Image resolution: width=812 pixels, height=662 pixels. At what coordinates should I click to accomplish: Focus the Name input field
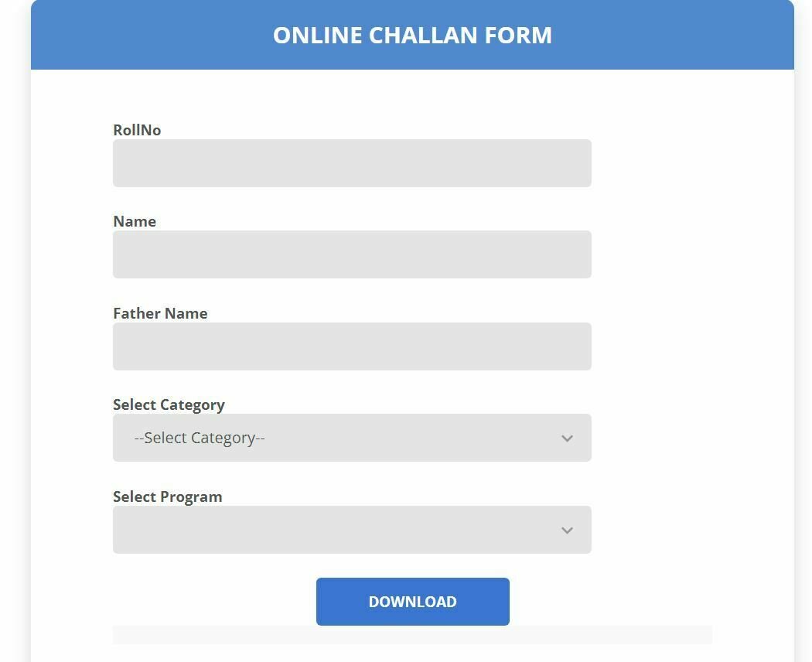point(352,254)
